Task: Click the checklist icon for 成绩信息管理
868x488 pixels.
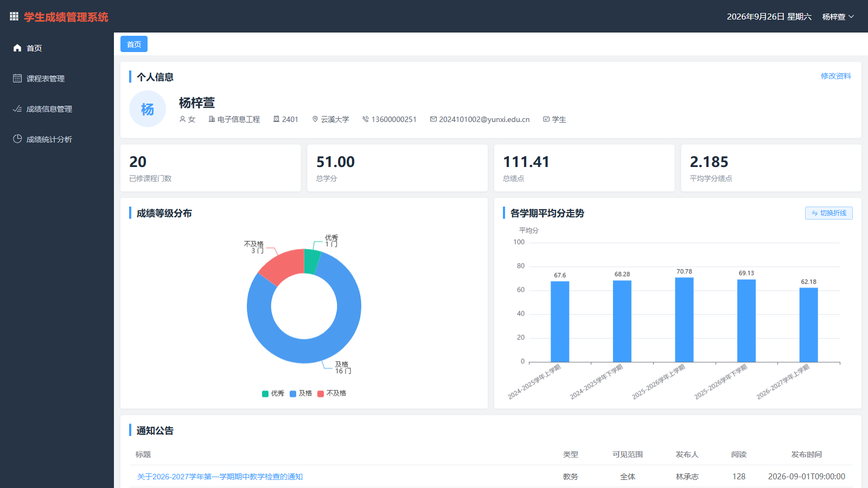Action: pos(17,108)
